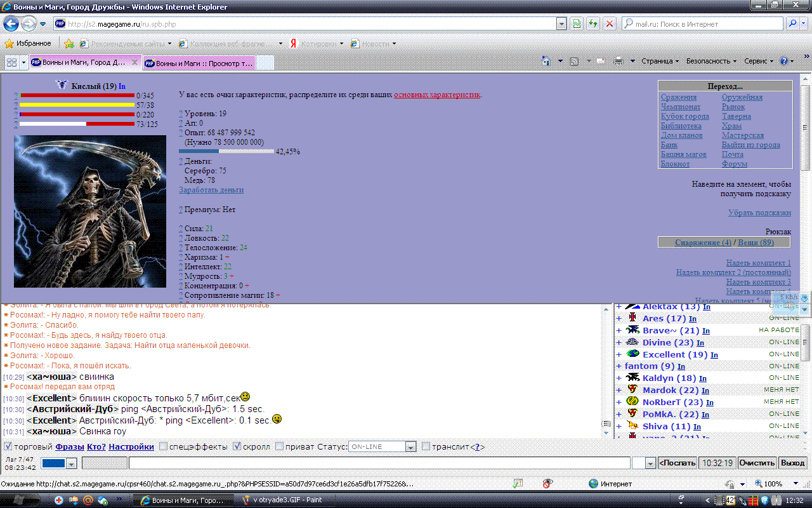Viewport: 812px width, 508px height.
Task: Click Убрать подсказки link
Action: coord(759,213)
